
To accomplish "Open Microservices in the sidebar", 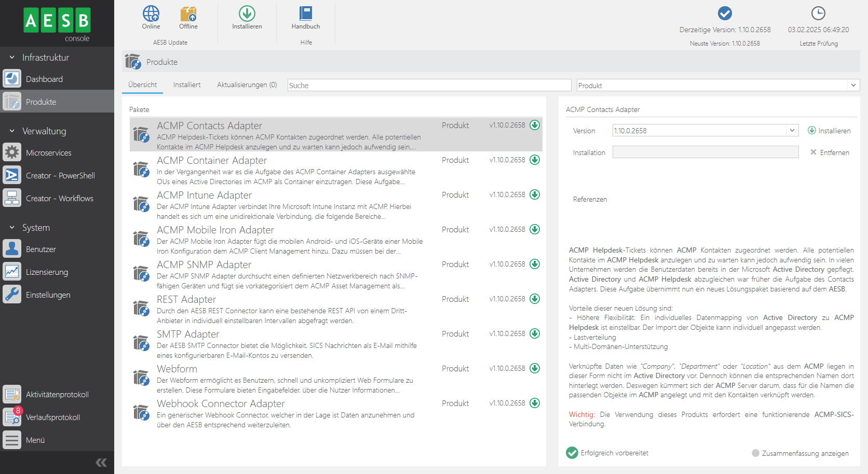I will [48, 153].
